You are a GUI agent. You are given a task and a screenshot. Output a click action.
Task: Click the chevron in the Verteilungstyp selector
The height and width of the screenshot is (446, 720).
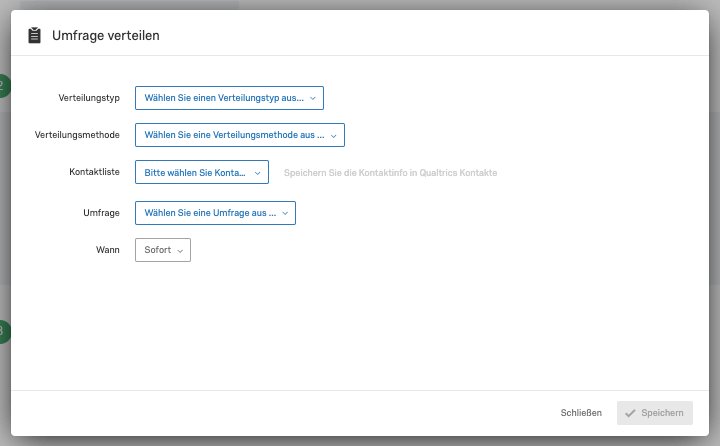(313, 98)
